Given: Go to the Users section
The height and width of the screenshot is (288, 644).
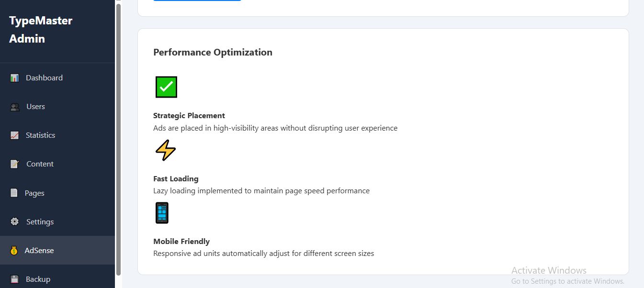Looking at the screenshot, I should [x=35, y=107].
